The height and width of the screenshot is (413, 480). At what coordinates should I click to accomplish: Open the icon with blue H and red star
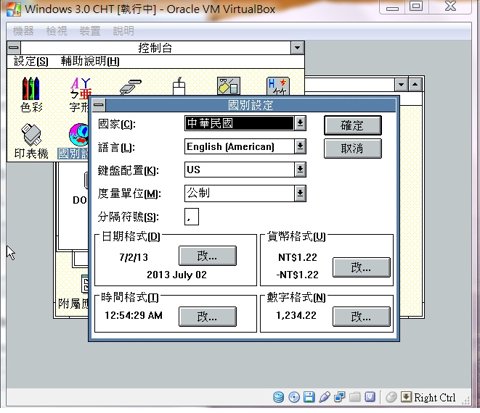coord(278,86)
